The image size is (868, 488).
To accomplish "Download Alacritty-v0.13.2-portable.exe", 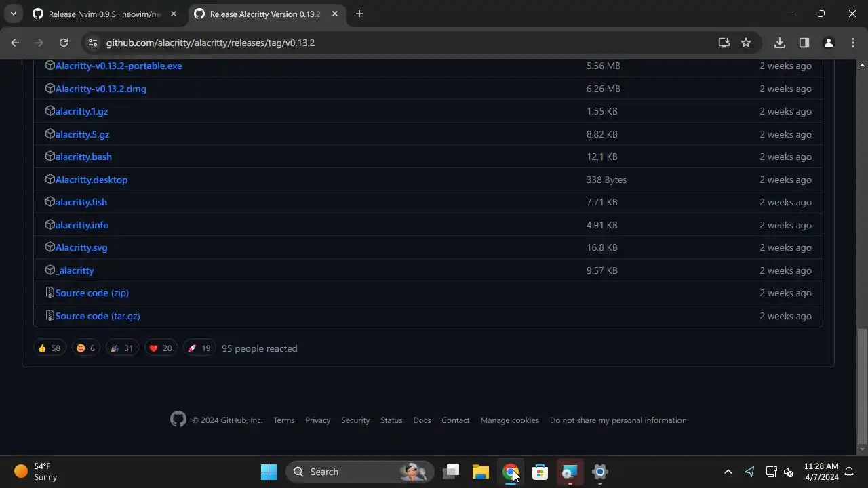I will 119,66.
